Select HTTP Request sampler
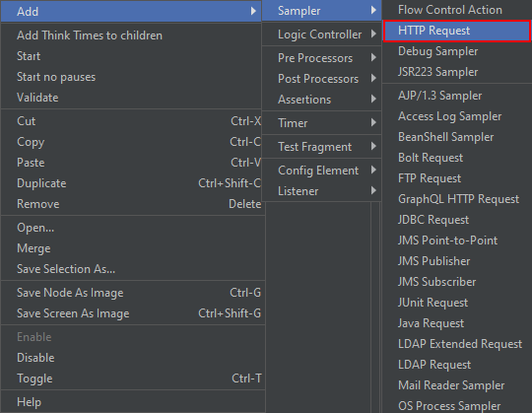 457,31
